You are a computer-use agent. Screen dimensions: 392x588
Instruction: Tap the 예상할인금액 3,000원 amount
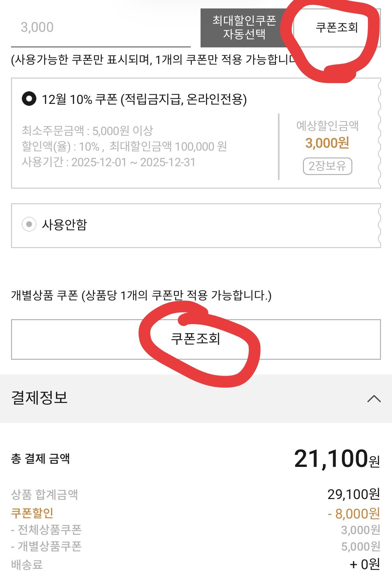click(x=327, y=143)
